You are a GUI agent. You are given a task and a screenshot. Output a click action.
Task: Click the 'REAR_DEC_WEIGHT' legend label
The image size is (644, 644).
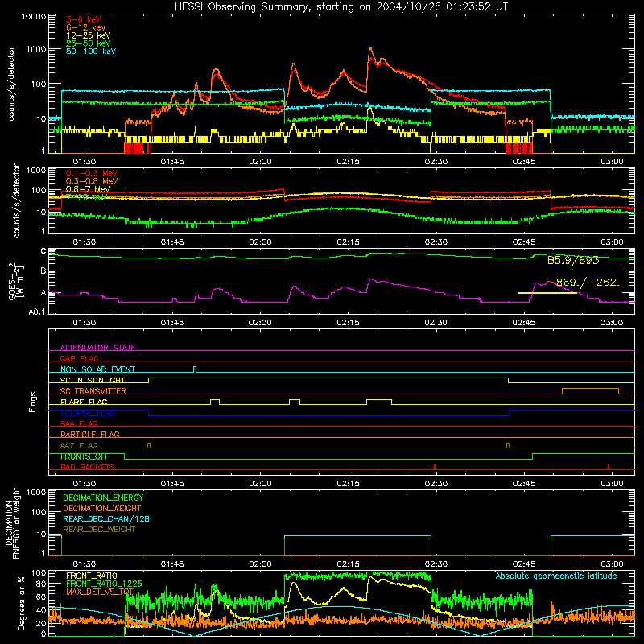pos(99,530)
